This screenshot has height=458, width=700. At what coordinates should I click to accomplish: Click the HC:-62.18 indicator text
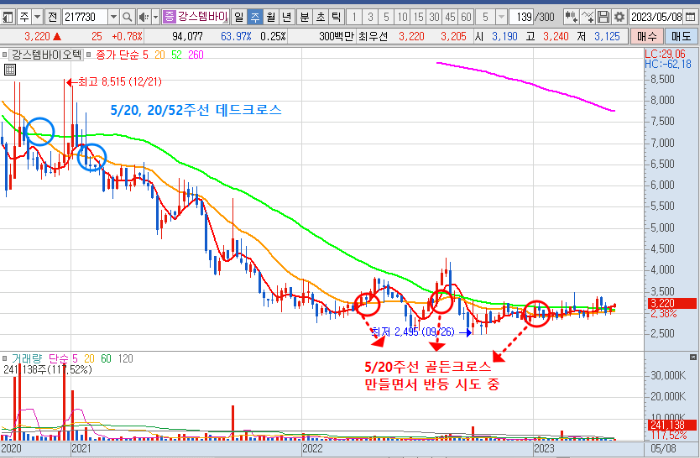(x=668, y=64)
